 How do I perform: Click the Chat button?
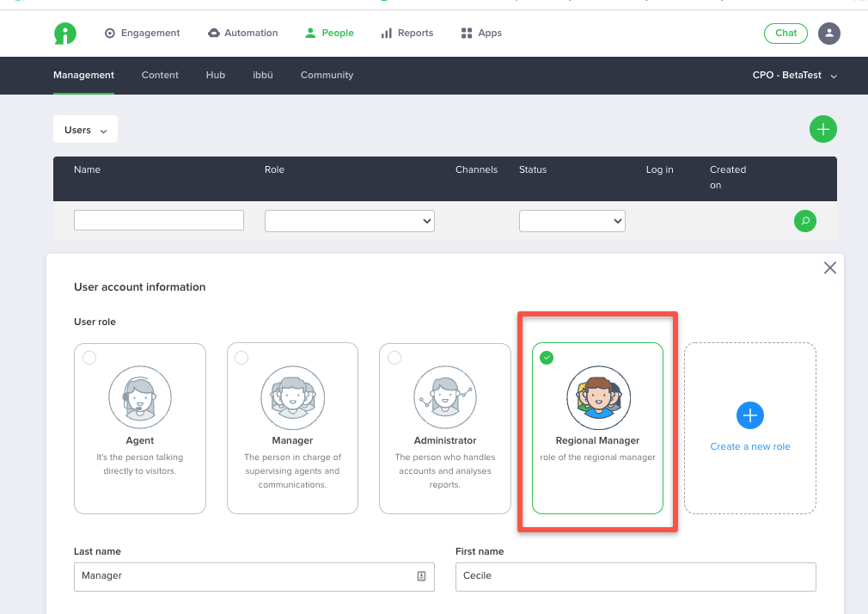[x=785, y=34]
